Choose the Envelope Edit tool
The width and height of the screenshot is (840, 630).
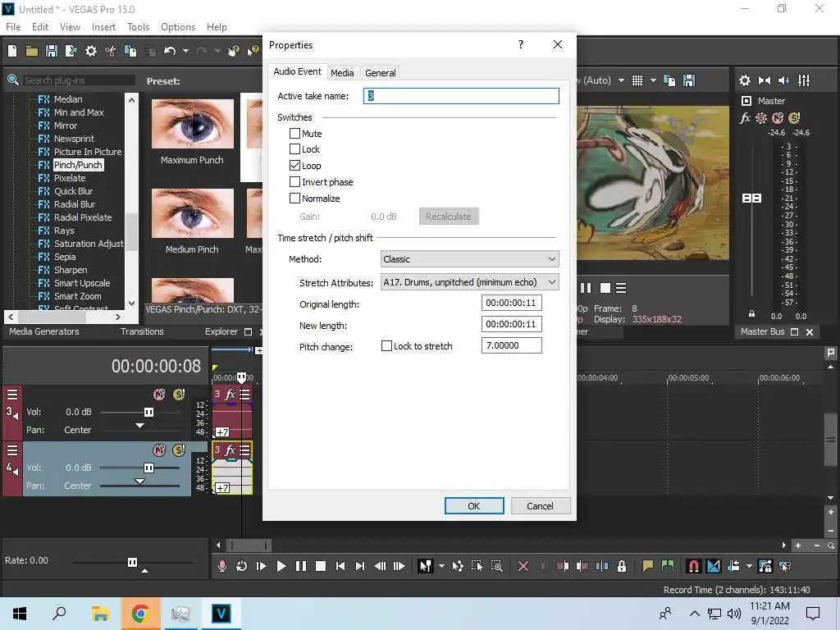pos(458,566)
